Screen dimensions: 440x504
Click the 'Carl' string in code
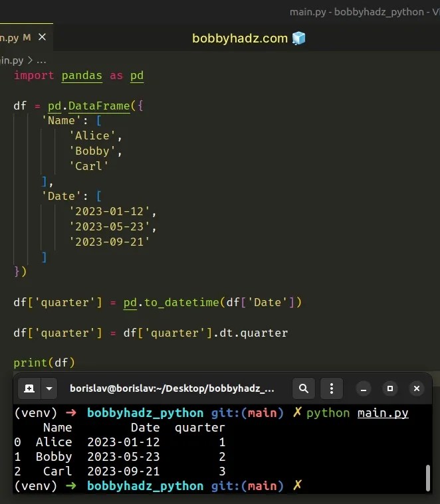(x=89, y=166)
